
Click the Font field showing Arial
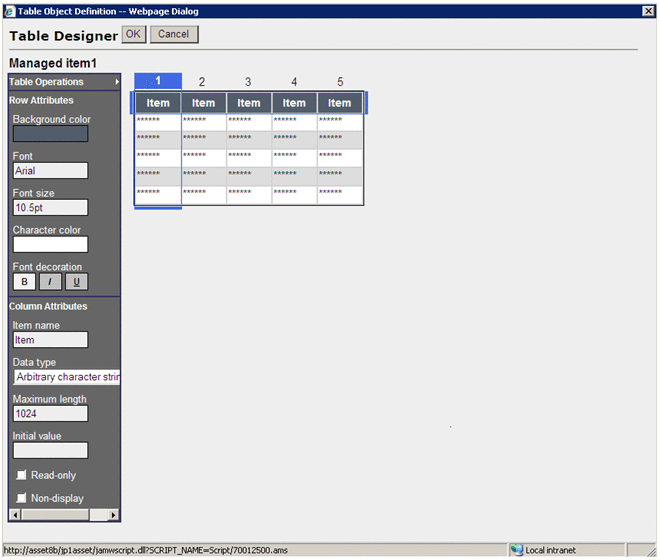pyautogui.click(x=51, y=171)
